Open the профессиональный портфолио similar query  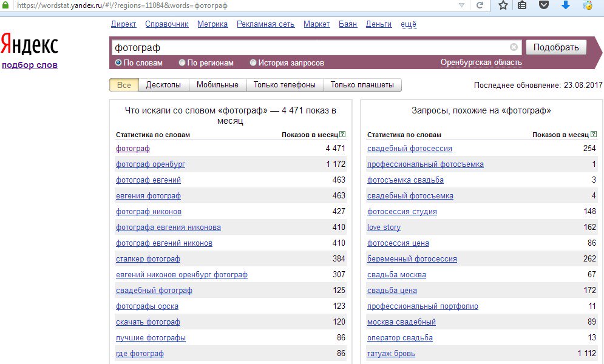(x=422, y=306)
